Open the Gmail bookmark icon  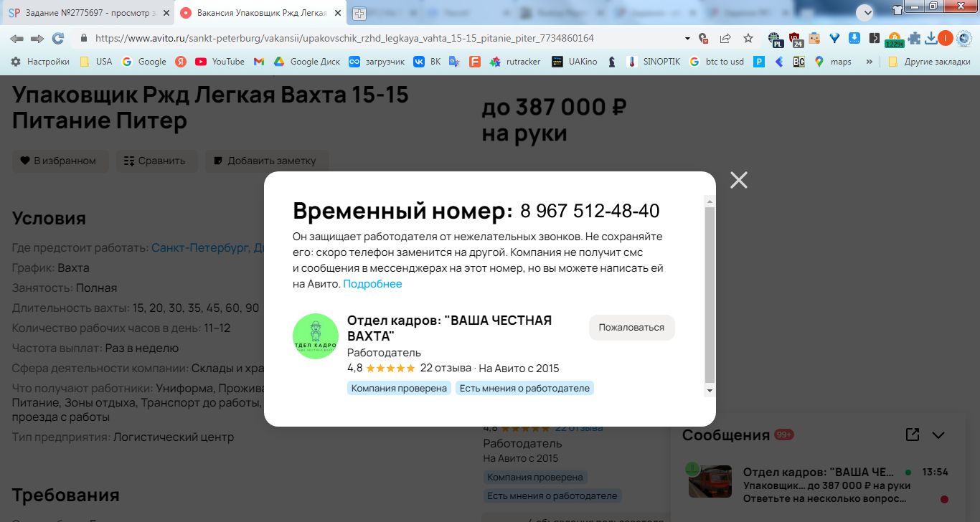[259, 62]
